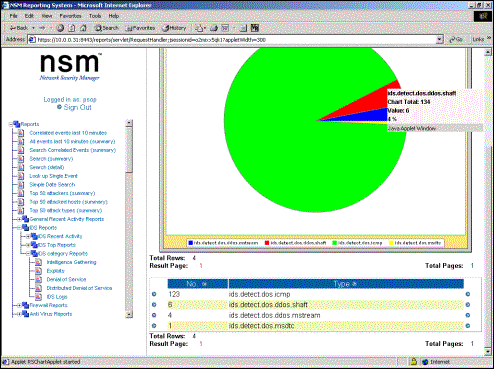Viewport: 494px width, 369px height.
Task: Click the Forward arrow in the toolbar
Action: [x=42, y=28]
